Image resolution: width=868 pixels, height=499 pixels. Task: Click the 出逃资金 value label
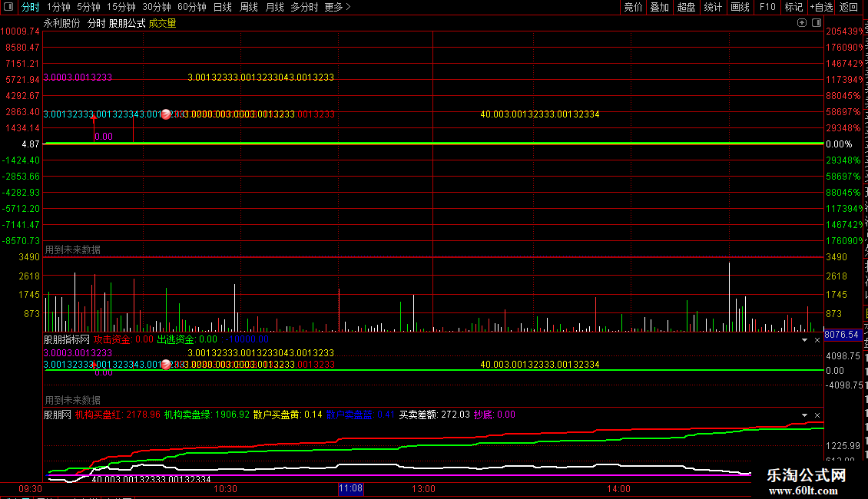pyautogui.click(x=187, y=339)
